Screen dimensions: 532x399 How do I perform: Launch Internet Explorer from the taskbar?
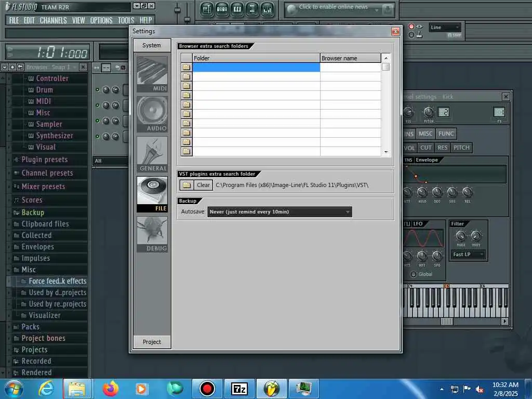click(x=46, y=389)
